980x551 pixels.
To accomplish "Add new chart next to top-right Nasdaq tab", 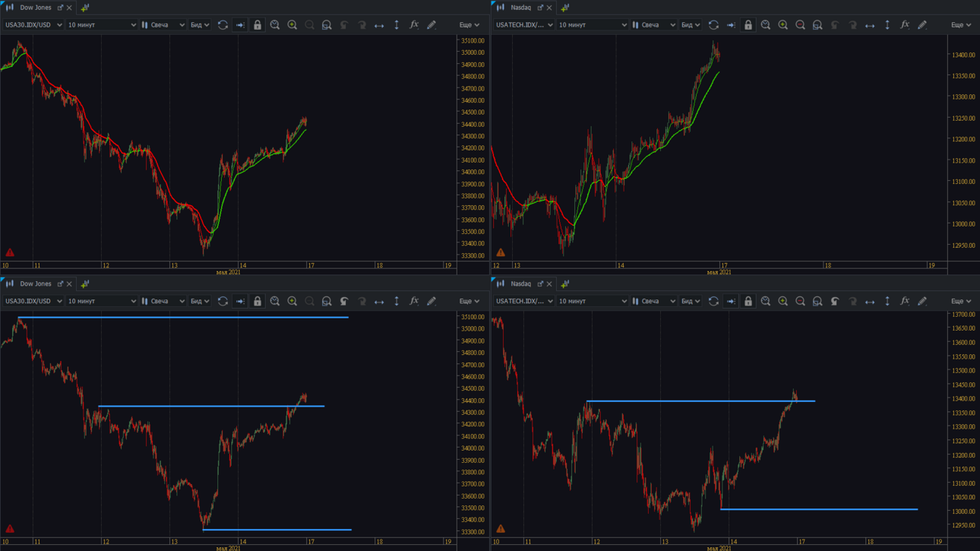I will tap(564, 8).
